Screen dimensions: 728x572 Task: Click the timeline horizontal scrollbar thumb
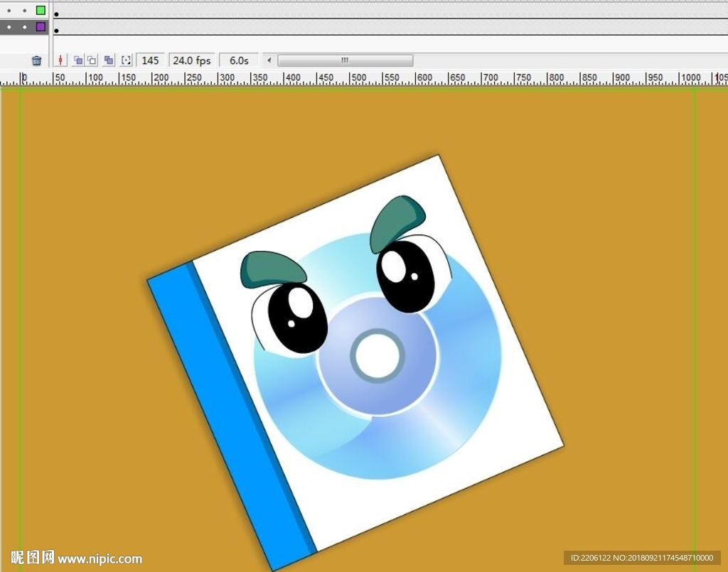coord(345,60)
